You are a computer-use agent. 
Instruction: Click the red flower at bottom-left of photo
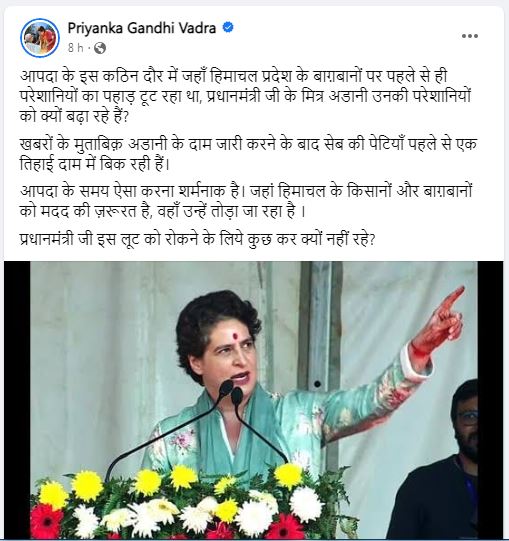click(x=45, y=521)
